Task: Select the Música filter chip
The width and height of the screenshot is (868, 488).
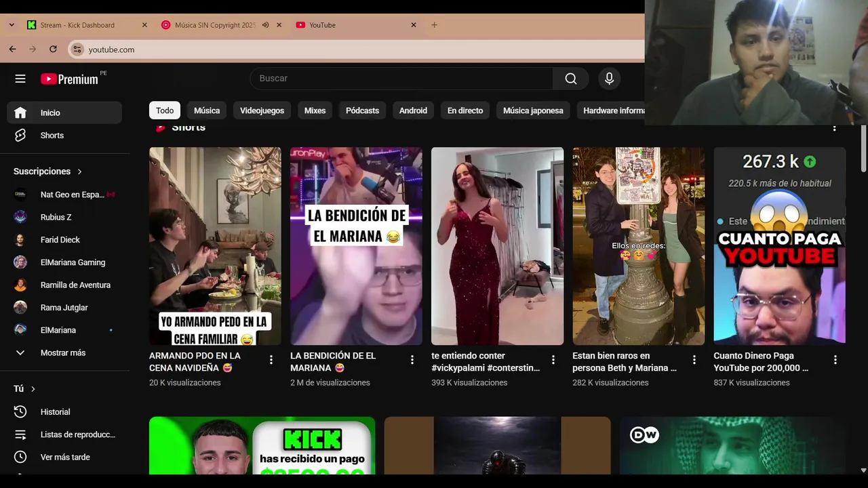Action: [x=207, y=110]
